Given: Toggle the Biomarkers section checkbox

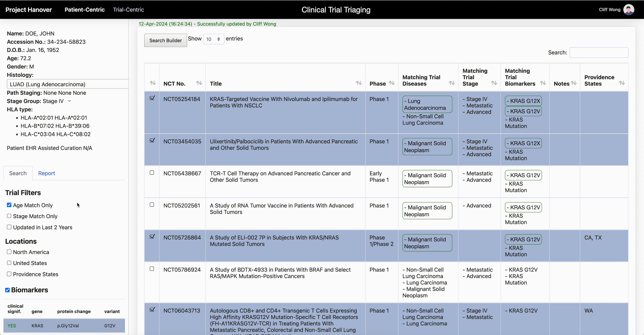Looking at the screenshot, I should click(8, 290).
